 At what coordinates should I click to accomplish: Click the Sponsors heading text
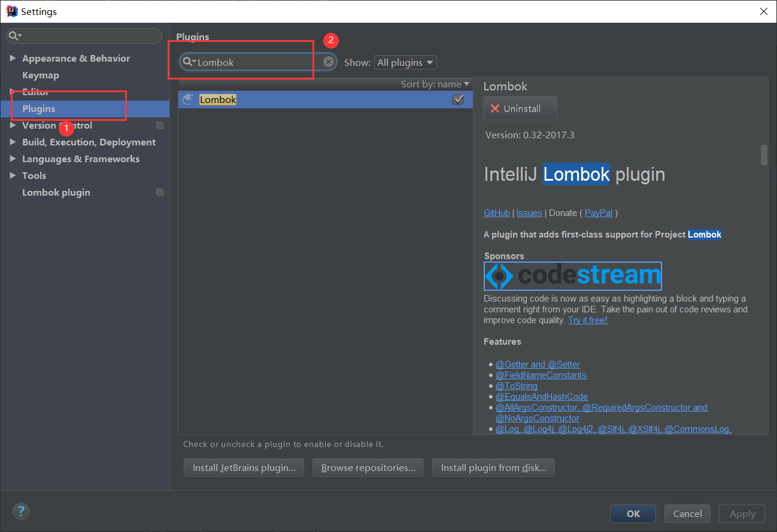[504, 256]
